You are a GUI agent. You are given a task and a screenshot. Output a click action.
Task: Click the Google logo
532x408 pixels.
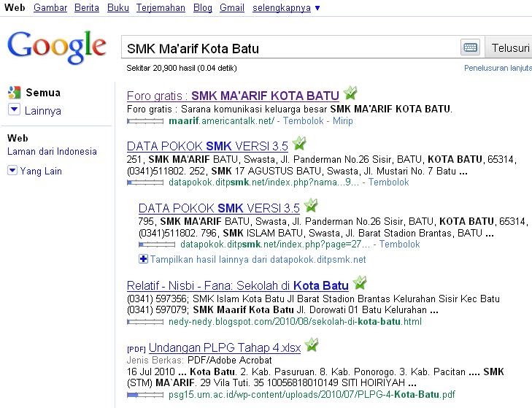coord(57,47)
